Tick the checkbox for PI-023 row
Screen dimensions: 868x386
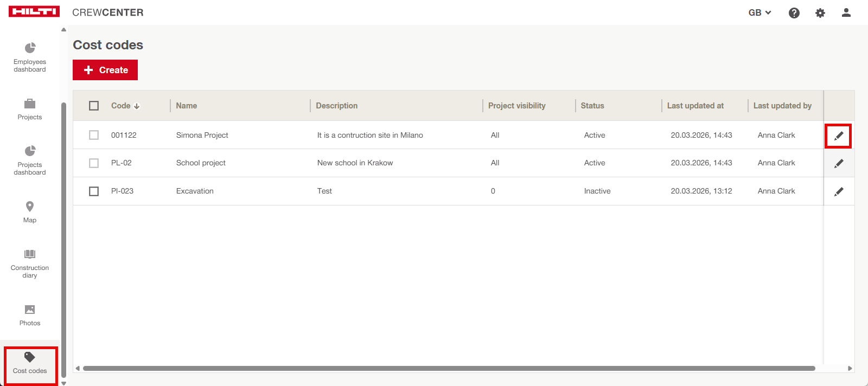pyautogui.click(x=94, y=191)
